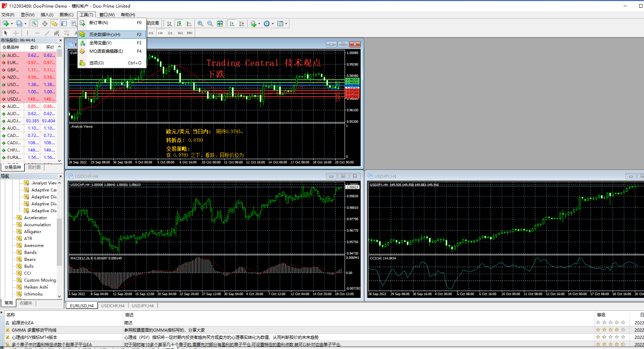
Task: Click the zoom in magnifier icon
Action: 200,24
